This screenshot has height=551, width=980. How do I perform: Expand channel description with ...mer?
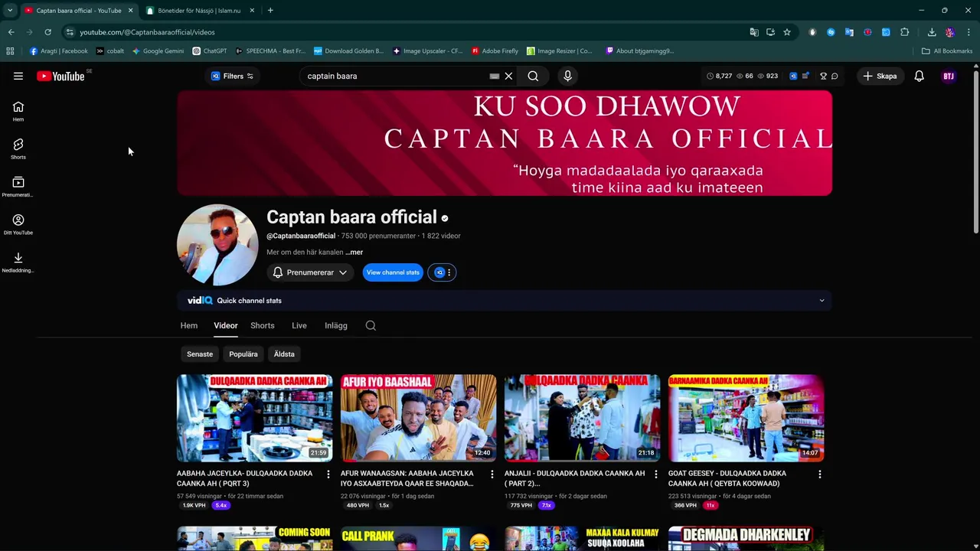[x=354, y=252]
